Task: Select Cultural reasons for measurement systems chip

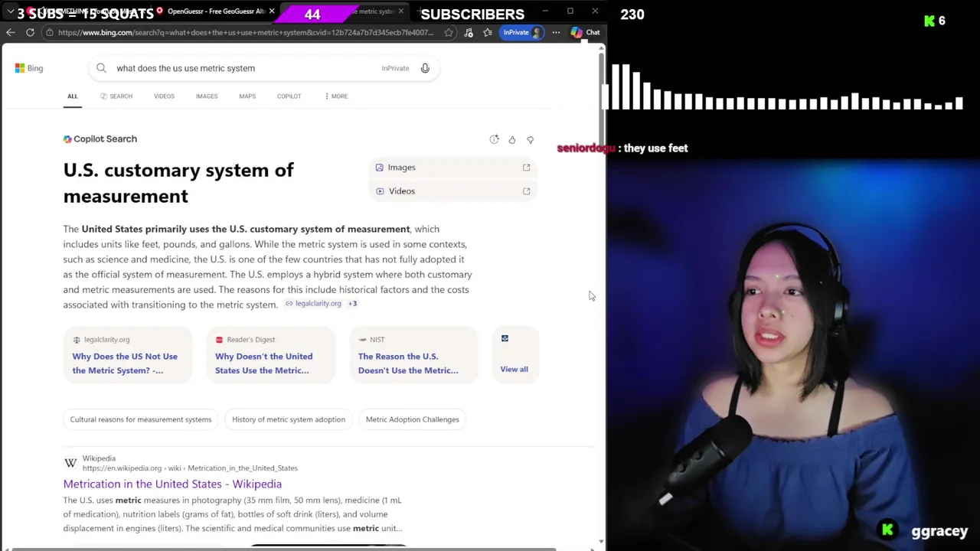Action: pos(141,419)
